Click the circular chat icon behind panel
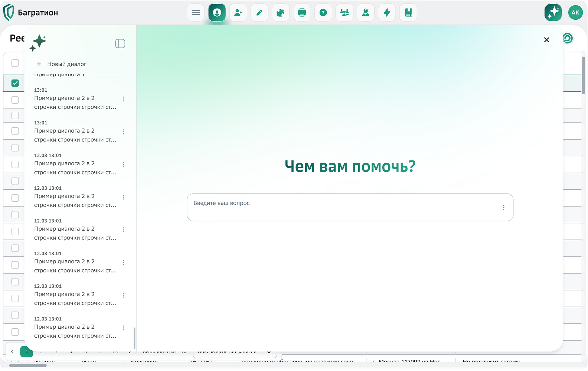 (568, 38)
